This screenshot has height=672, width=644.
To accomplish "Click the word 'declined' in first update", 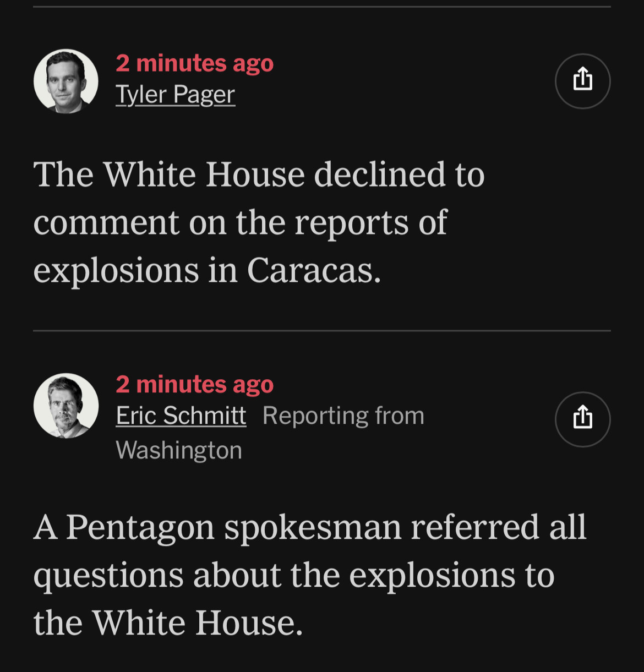I will (x=379, y=174).
